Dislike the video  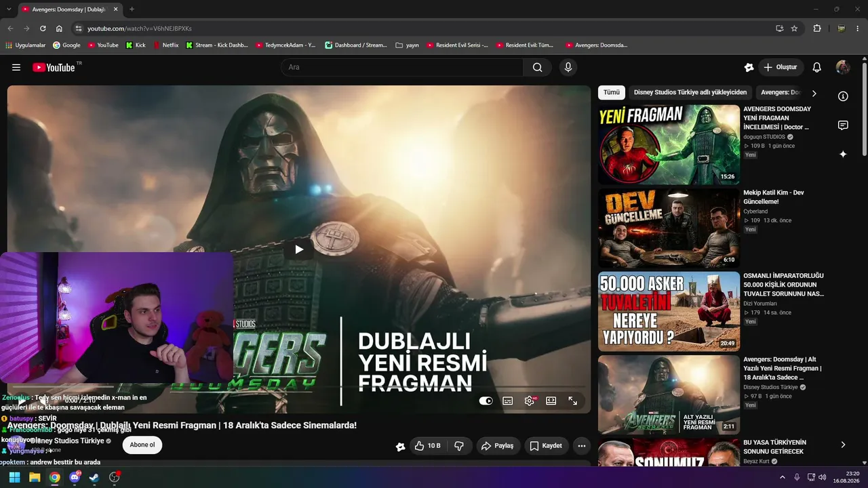click(459, 445)
